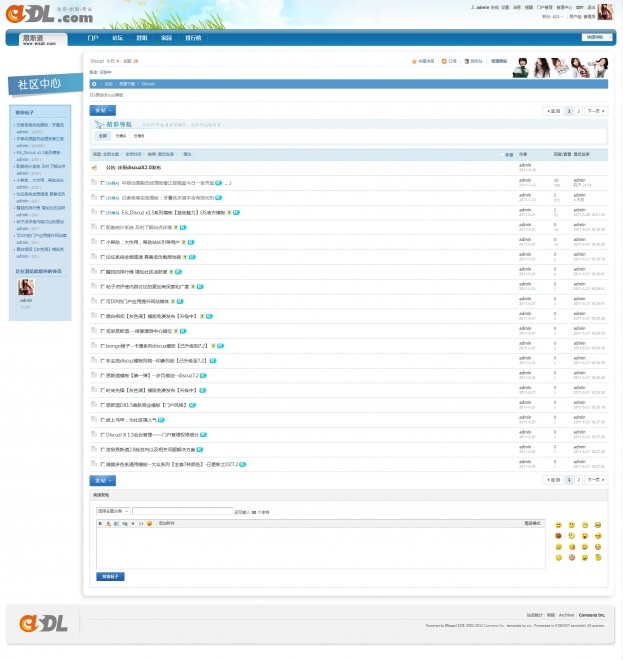Click the insert link icon in the editor toolbar

click(x=125, y=524)
